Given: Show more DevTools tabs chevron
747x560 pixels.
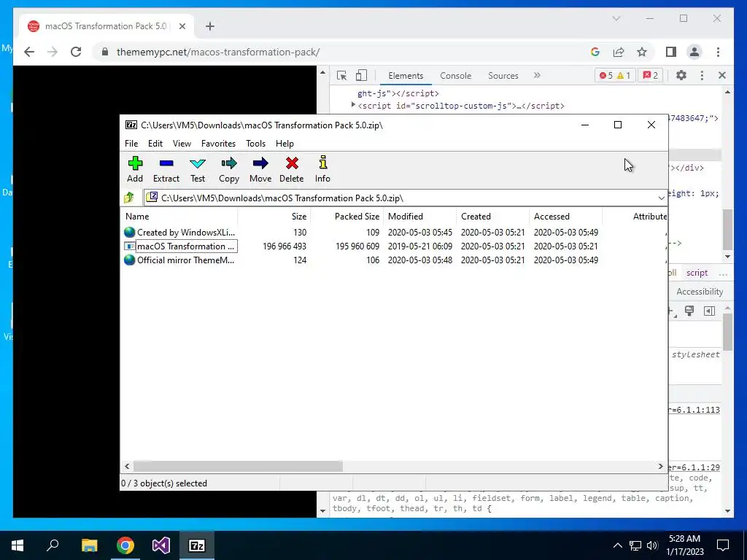Looking at the screenshot, I should coord(537,75).
